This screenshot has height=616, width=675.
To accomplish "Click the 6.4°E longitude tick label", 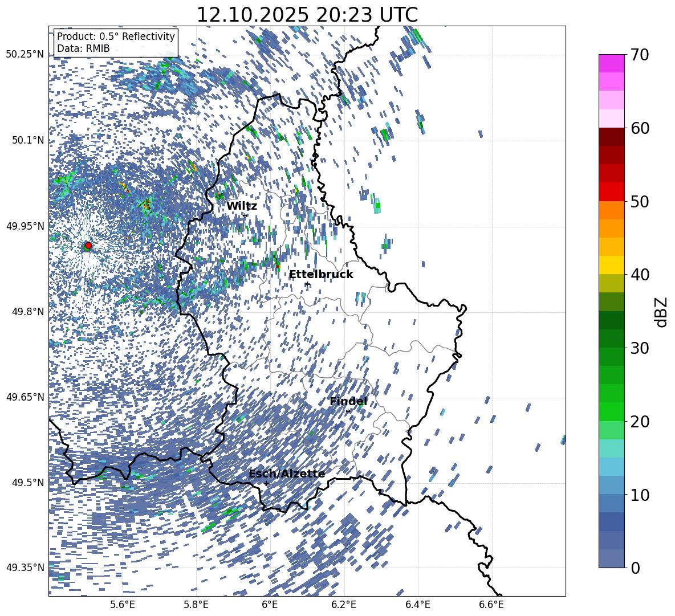I will [417, 605].
